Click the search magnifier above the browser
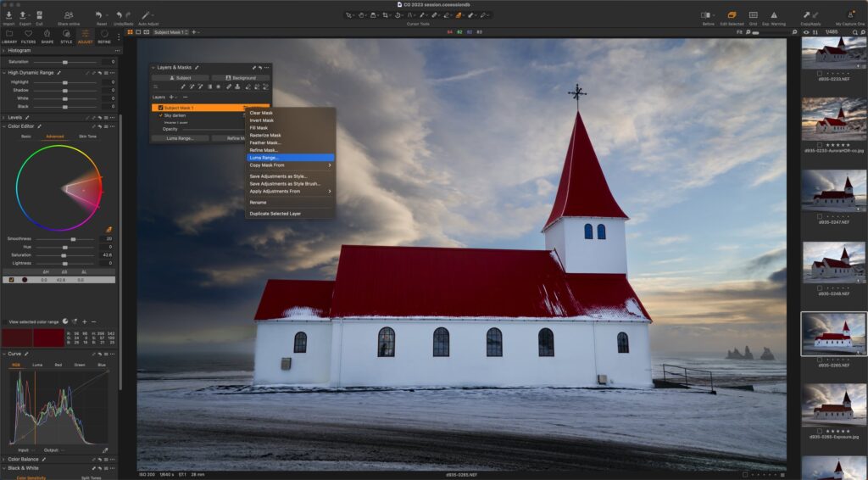This screenshot has width=868, height=480. [854, 32]
